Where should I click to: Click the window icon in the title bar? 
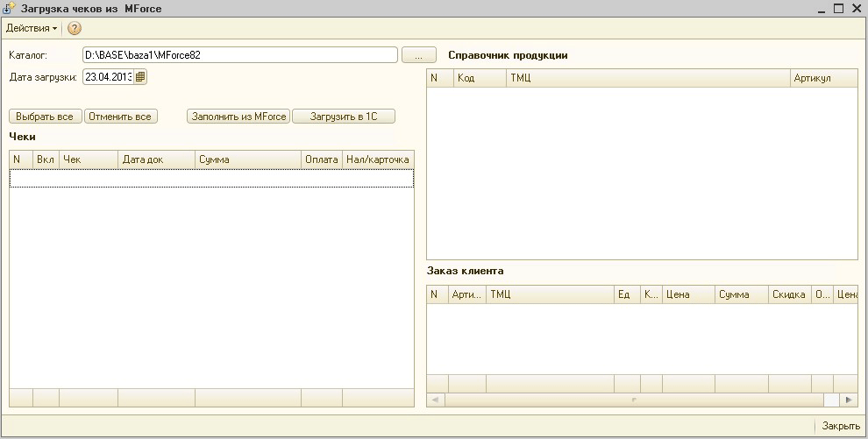tap(10, 8)
